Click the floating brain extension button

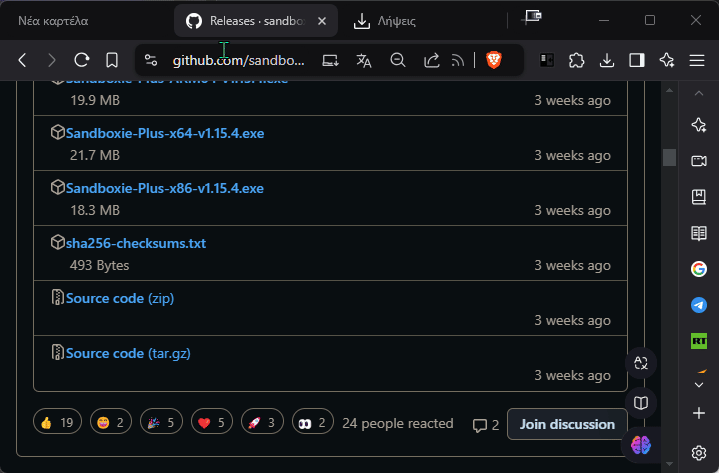pyautogui.click(x=641, y=445)
